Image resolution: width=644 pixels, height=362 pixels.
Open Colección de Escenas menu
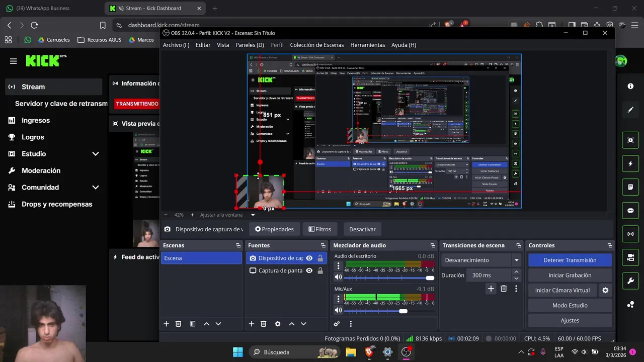(x=317, y=45)
